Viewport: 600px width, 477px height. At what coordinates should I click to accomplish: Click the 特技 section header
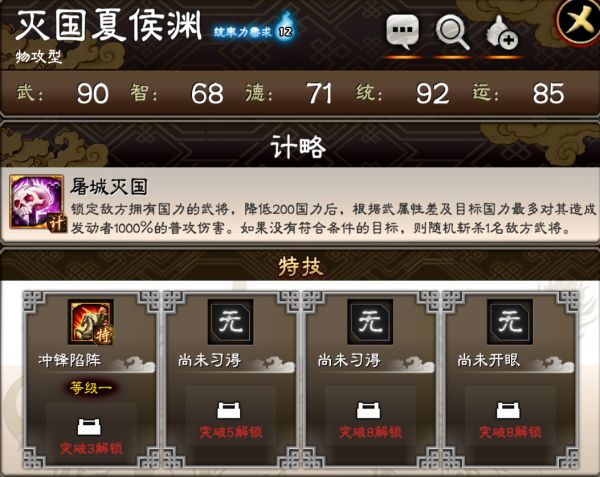[301, 266]
